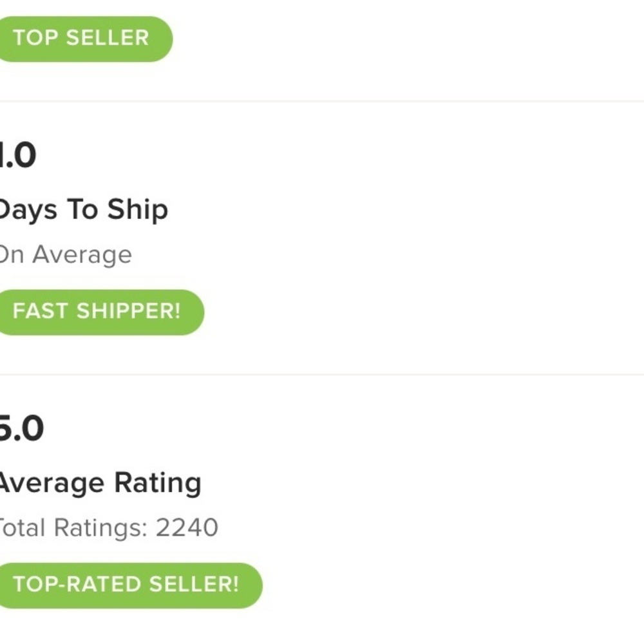The width and height of the screenshot is (644, 644).
Task: Tap the word SELLER in TOP SELLER badge
Action: click(x=108, y=38)
